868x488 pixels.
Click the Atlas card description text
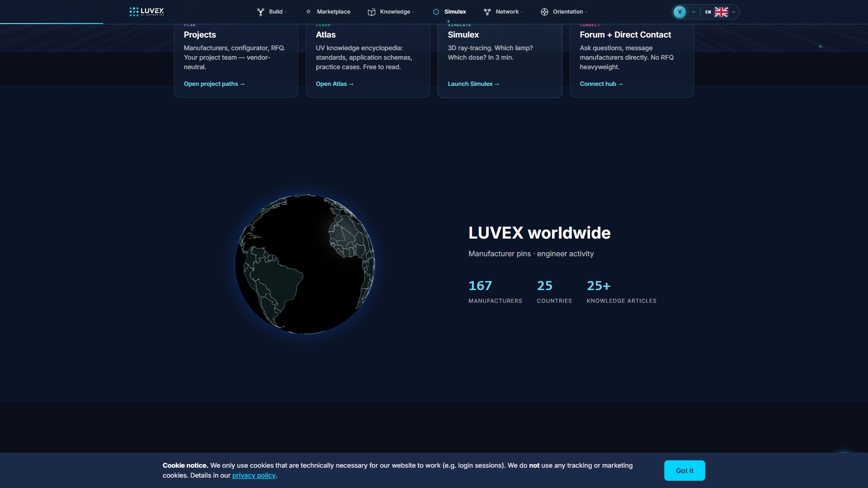tap(364, 57)
